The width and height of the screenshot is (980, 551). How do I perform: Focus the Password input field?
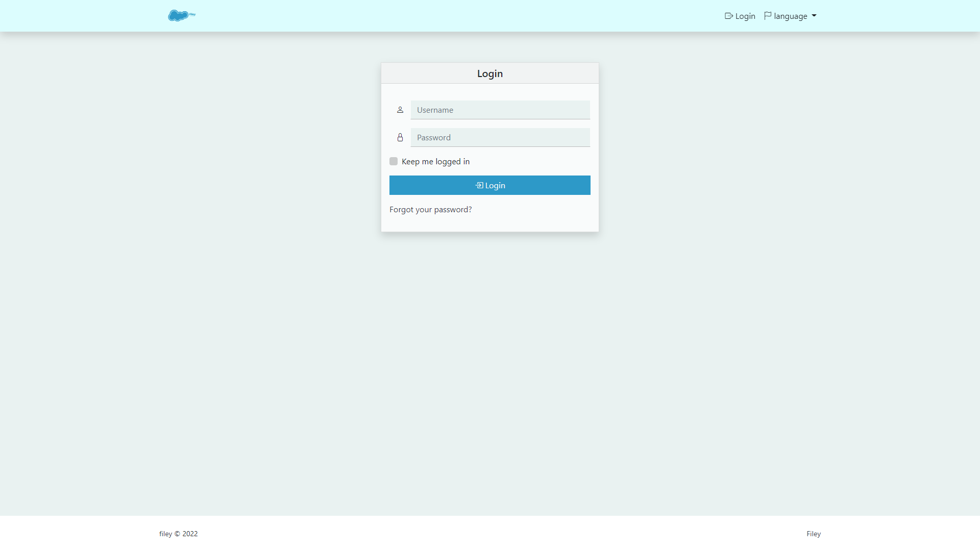500,137
